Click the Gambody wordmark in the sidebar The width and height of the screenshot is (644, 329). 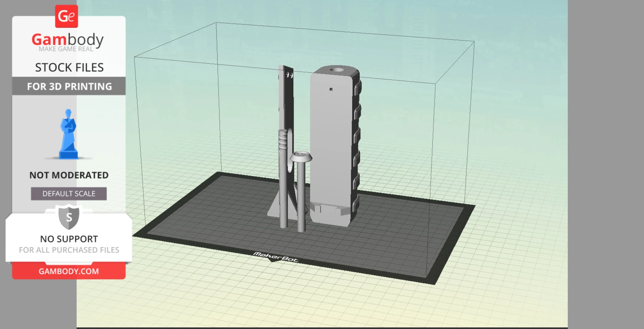pos(67,39)
